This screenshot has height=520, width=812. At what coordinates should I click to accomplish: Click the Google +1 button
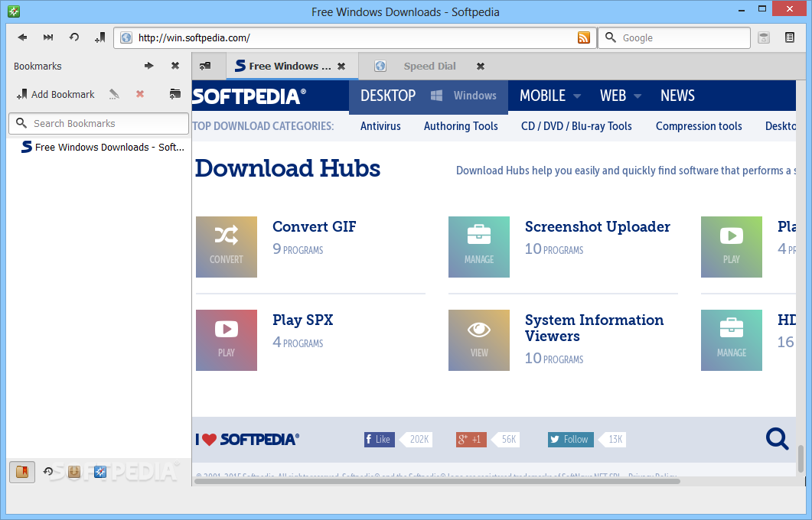pos(471,439)
